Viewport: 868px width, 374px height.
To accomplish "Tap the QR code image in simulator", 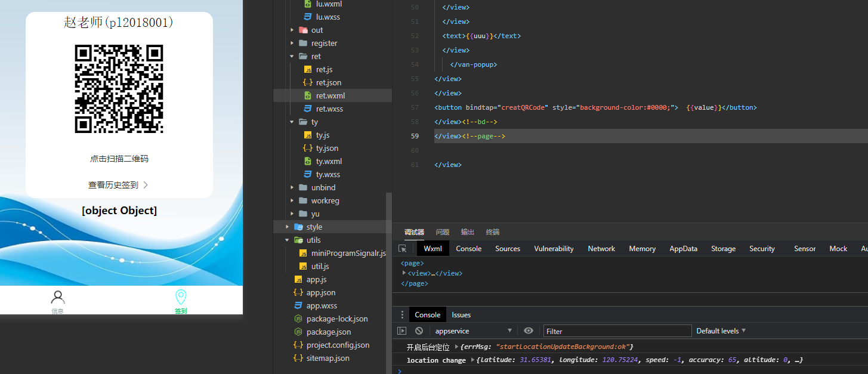I will coord(119,89).
